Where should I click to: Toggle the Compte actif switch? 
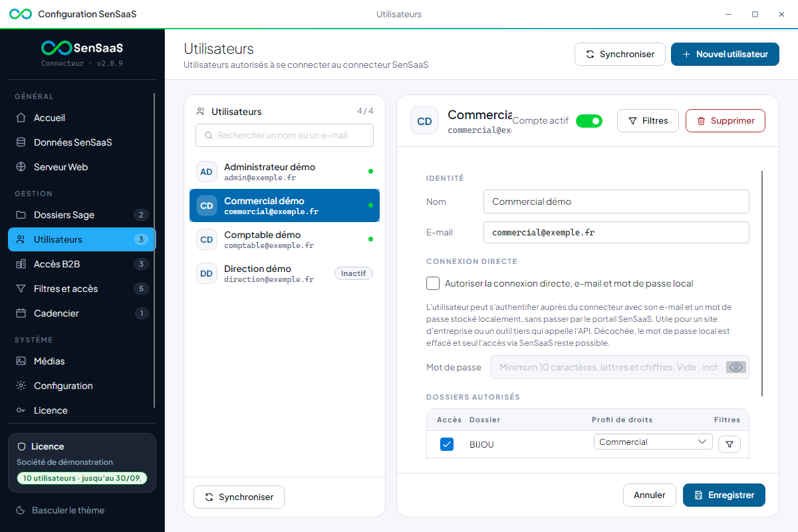(x=589, y=121)
